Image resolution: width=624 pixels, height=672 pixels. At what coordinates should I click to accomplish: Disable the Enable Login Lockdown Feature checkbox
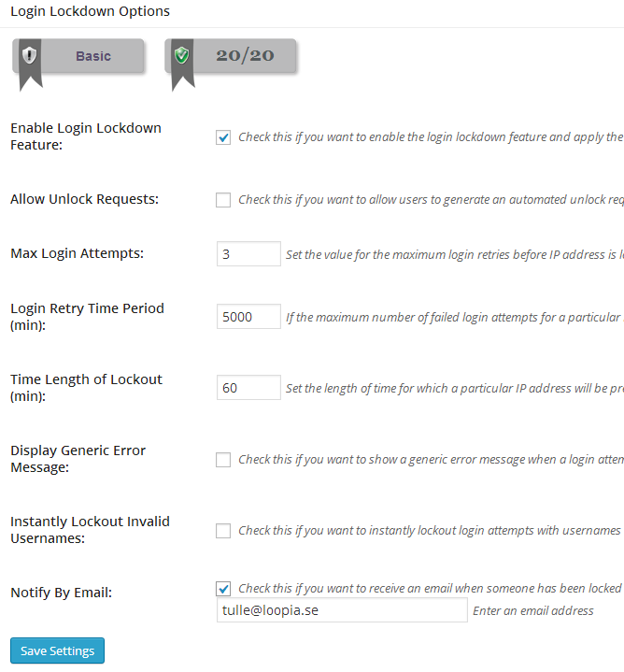pos(223,137)
